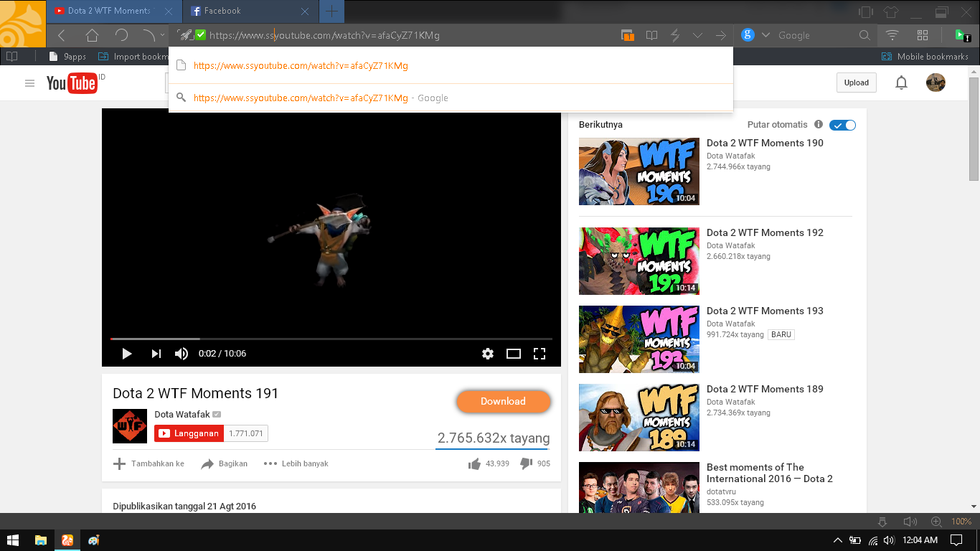Select the first URL suggestion with page icon
The height and width of the screenshot is (551, 980).
pos(451,65)
